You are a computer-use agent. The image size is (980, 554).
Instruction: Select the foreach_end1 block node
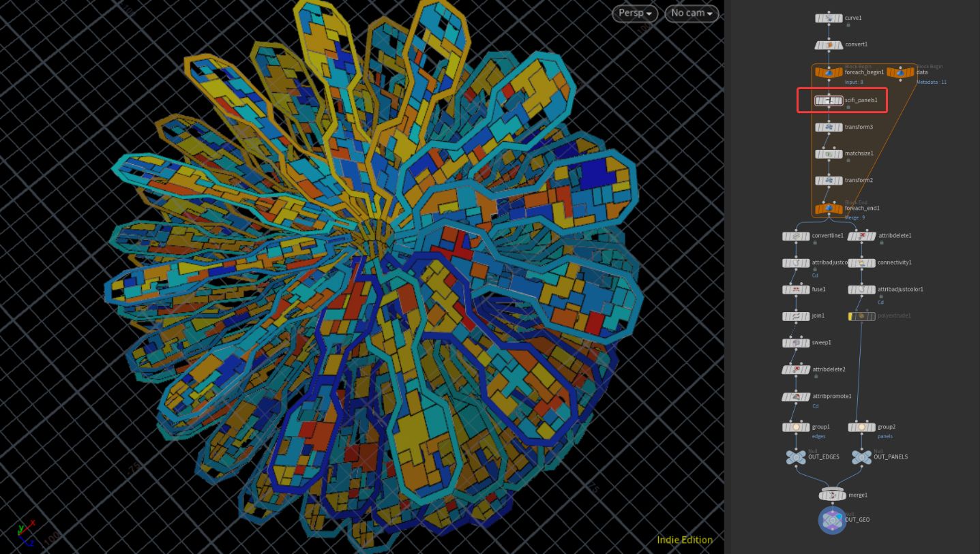pyautogui.click(x=829, y=209)
